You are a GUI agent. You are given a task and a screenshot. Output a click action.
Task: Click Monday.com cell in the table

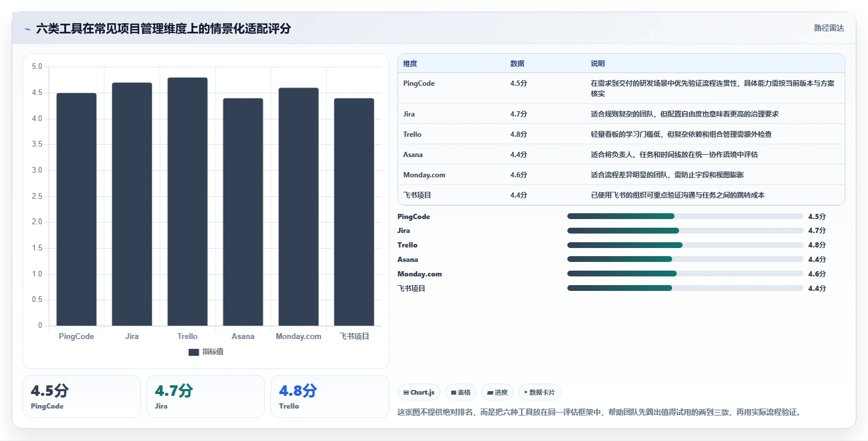pyautogui.click(x=424, y=175)
